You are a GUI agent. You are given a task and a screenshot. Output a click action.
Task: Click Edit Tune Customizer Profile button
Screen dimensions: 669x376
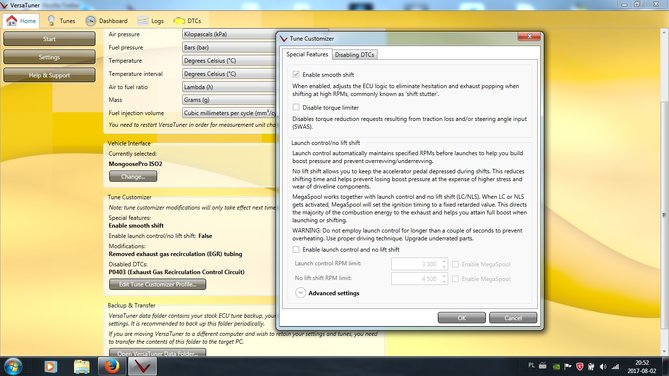click(x=157, y=284)
